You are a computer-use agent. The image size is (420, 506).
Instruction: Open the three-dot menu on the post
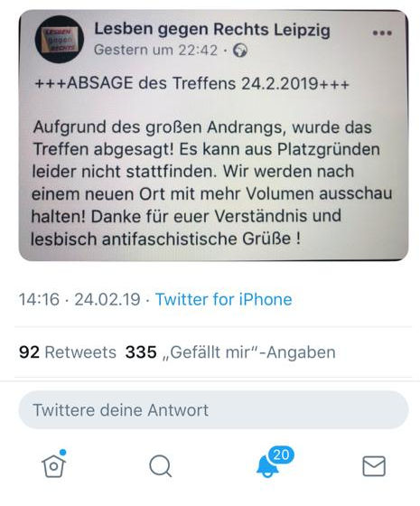point(382,33)
